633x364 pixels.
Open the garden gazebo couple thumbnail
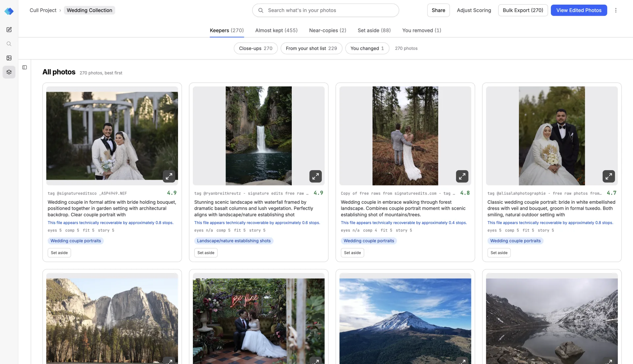pos(112,136)
